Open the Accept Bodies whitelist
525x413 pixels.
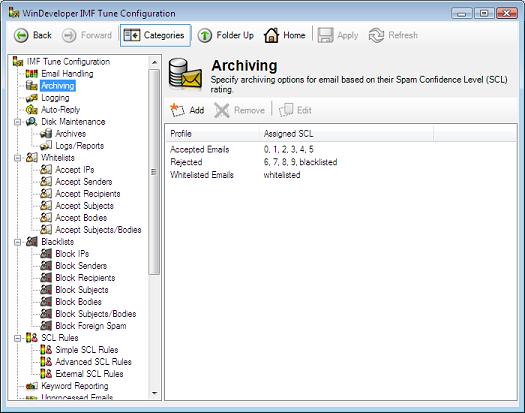point(81,218)
